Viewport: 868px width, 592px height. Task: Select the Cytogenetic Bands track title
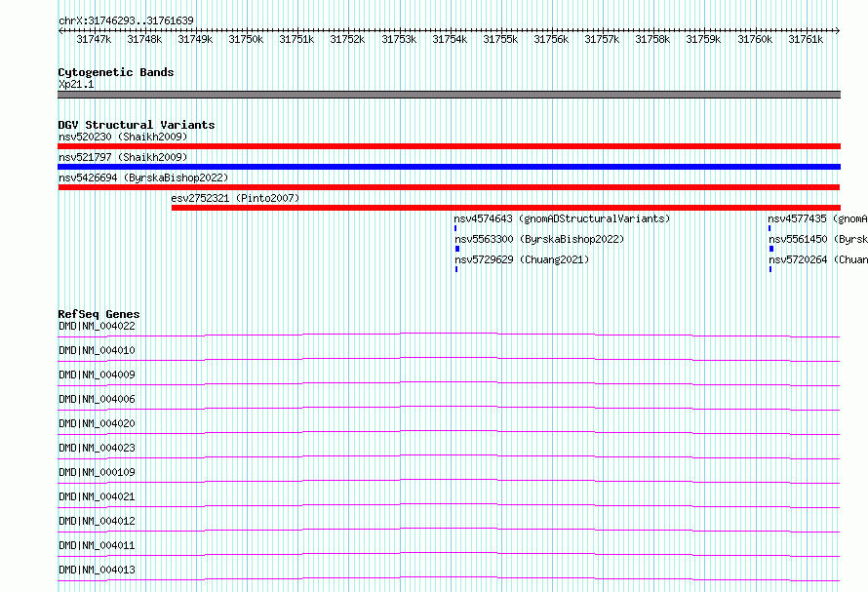(116, 72)
